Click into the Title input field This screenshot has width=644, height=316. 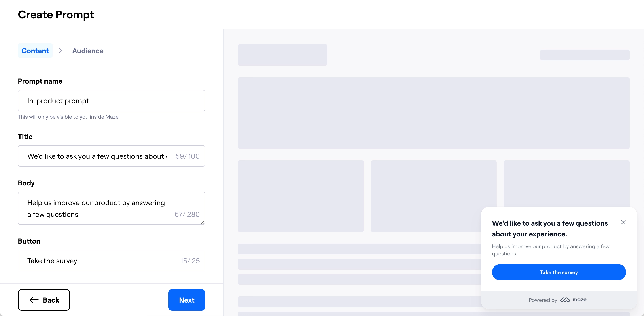(112, 156)
